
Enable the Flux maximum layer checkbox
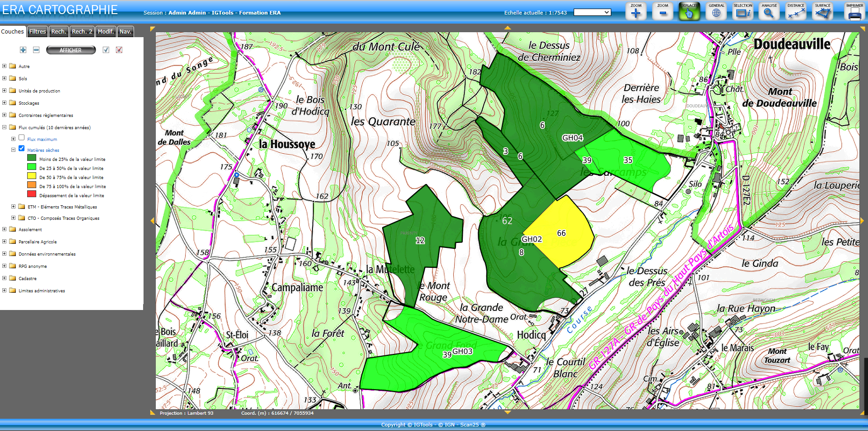click(x=22, y=138)
